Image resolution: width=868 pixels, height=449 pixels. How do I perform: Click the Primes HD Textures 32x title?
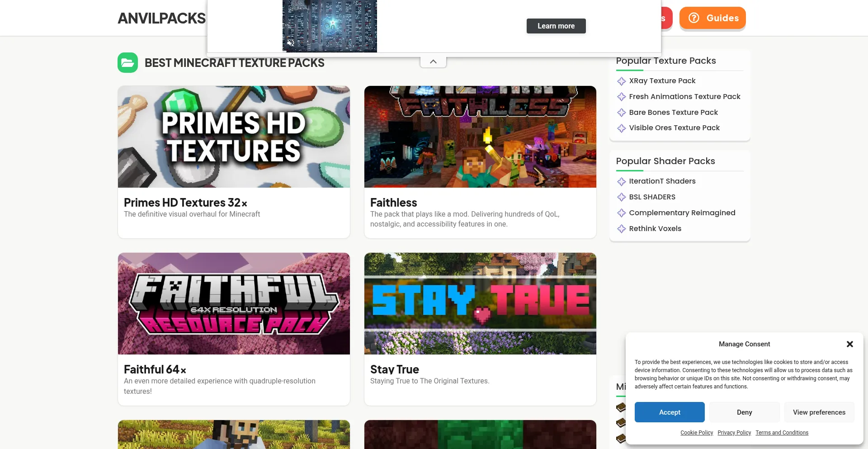pyautogui.click(x=185, y=203)
